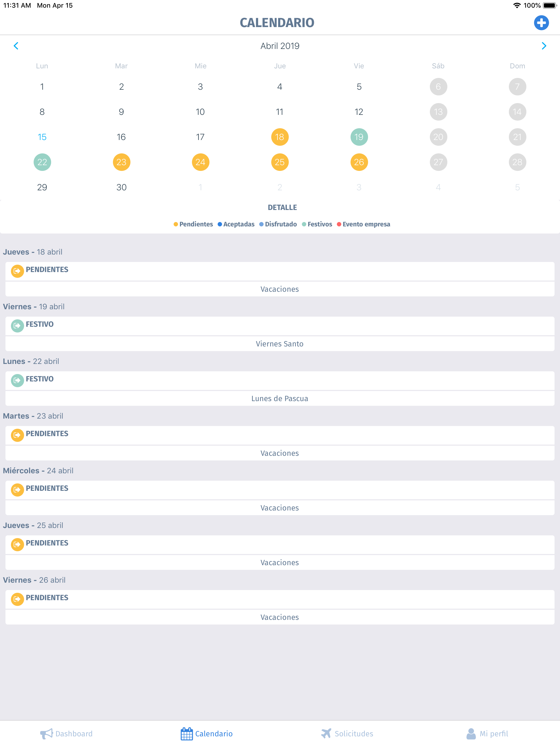
Task: Select today, April 15, on the calendar
Action: click(x=42, y=137)
